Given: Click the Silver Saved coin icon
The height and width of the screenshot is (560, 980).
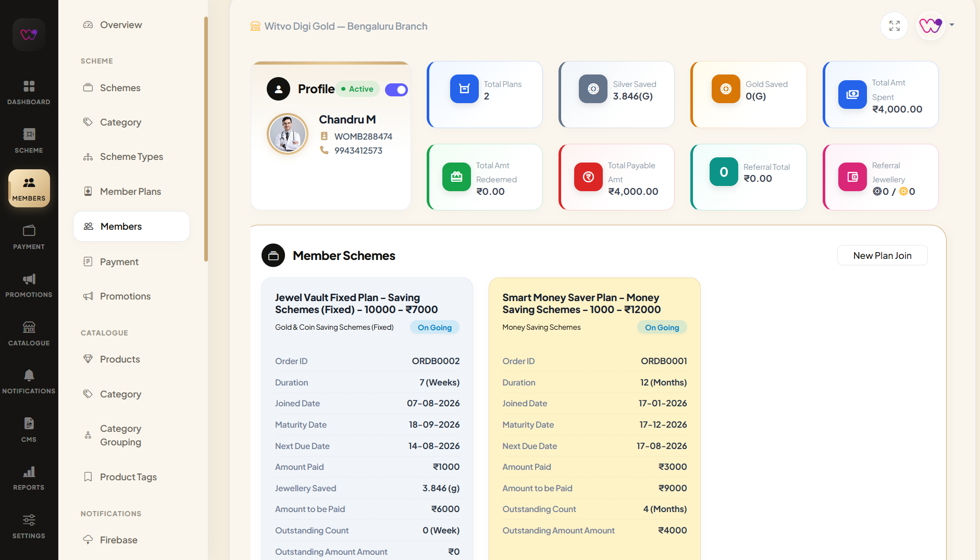Looking at the screenshot, I should pos(593,89).
